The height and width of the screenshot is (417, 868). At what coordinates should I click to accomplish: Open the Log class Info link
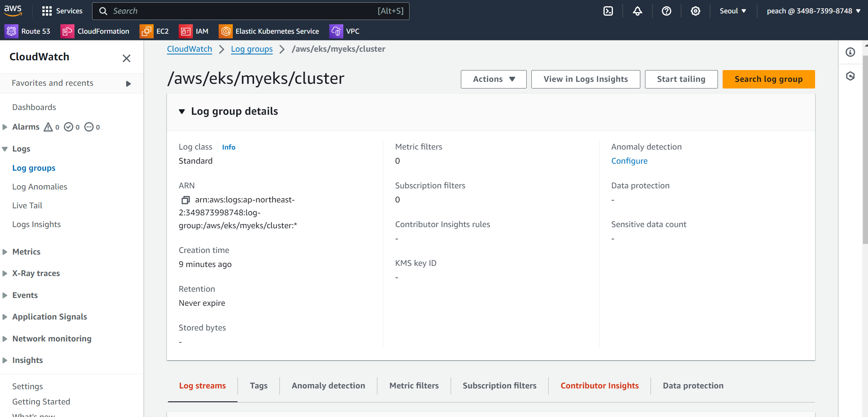click(x=228, y=147)
